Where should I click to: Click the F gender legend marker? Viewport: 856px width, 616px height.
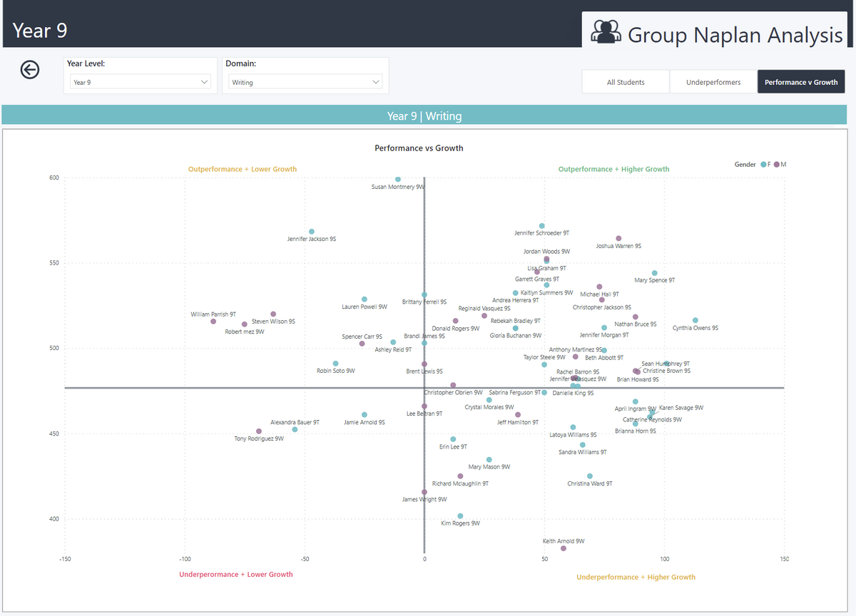(763, 165)
